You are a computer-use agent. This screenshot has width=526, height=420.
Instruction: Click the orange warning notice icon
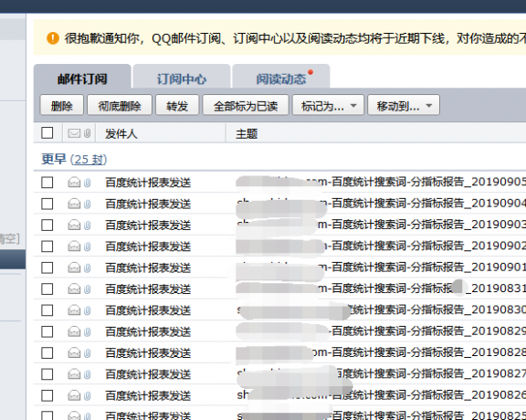tap(53, 38)
